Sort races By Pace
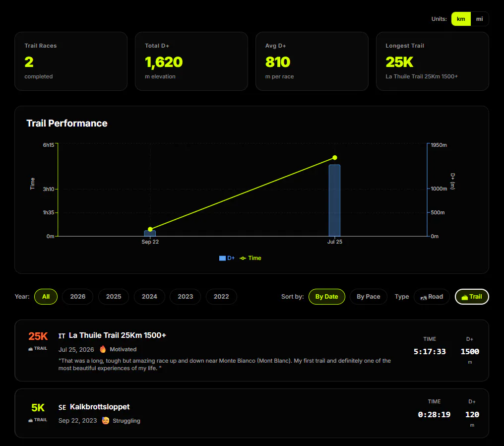The width and height of the screenshot is (504, 446). [369, 297]
